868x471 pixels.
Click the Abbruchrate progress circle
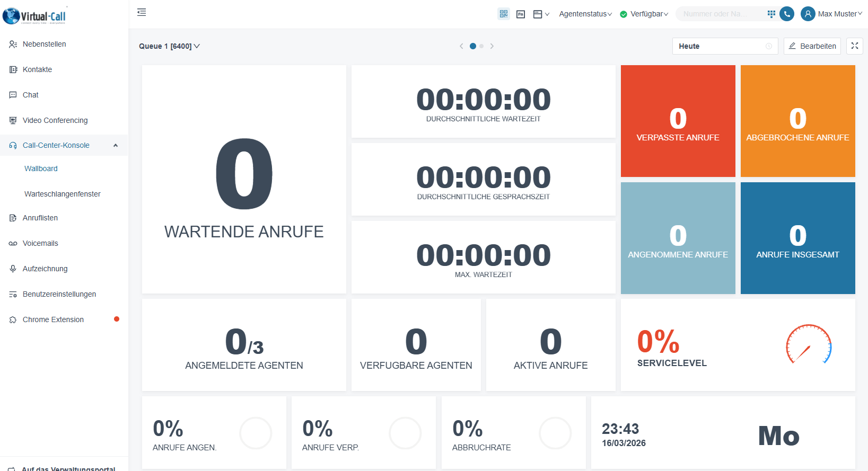click(555, 433)
